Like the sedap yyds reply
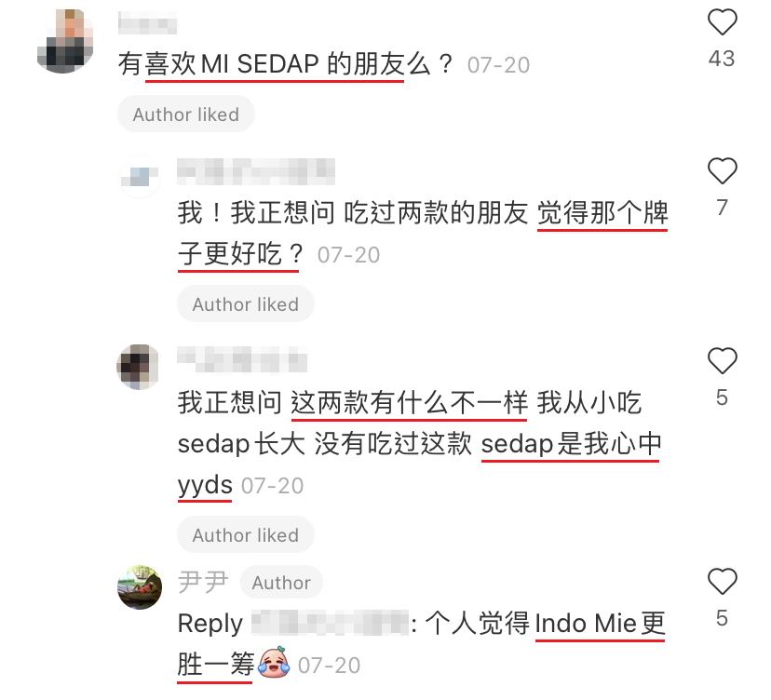Image resolution: width=771 pixels, height=700 pixels. coord(722,361)
